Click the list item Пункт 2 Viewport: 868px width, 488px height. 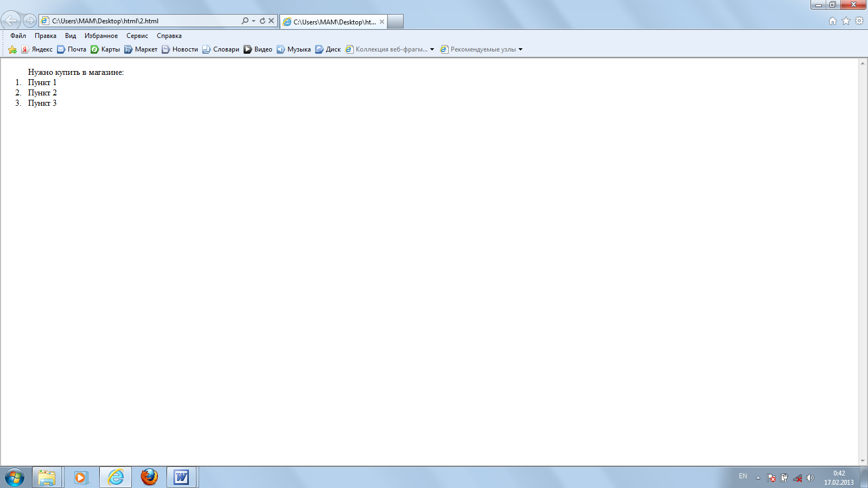42,93
